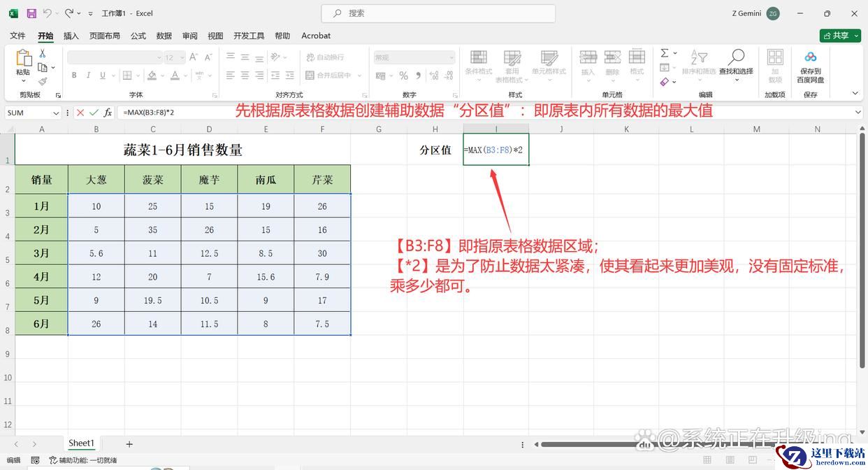This screenshot has width=868, height=470.
Task: Open the 插入 (Insert) ribbon tab
Action: pyautogui.click(x=71, y=36)
